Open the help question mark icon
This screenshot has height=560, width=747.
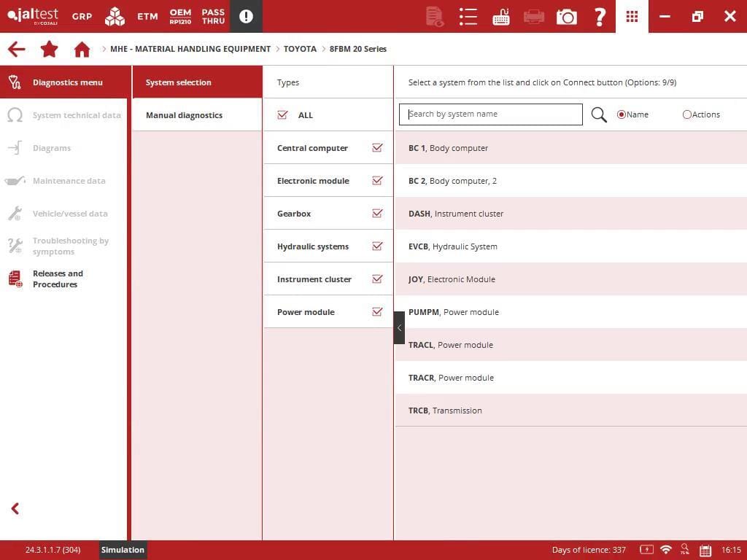click(600, 16)
